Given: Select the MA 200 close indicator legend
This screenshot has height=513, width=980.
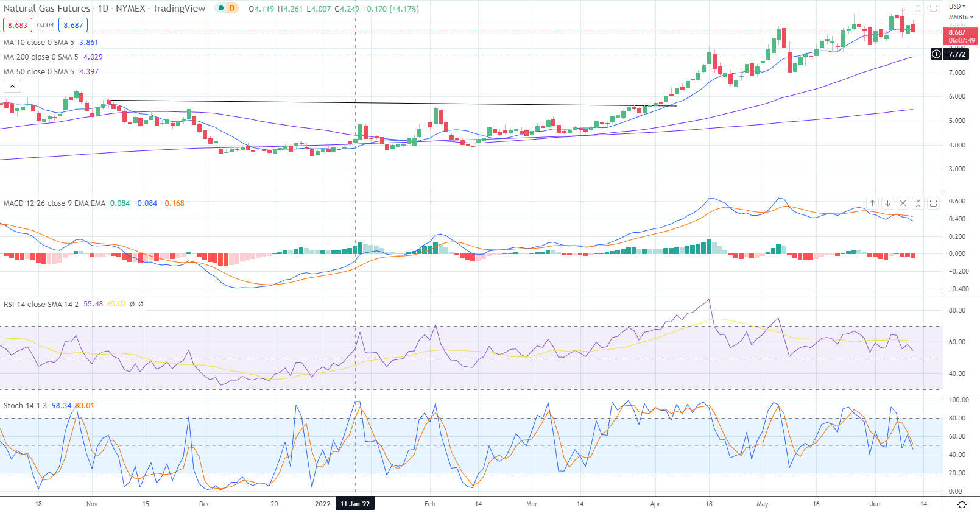Looking at the screenshot, I should (x=41, y=57).
